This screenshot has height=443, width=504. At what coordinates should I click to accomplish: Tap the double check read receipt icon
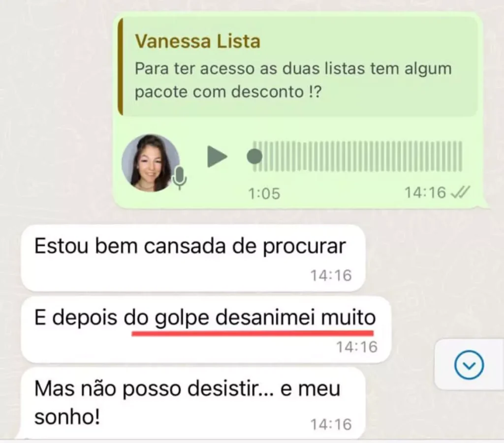(x=461, y=193)
